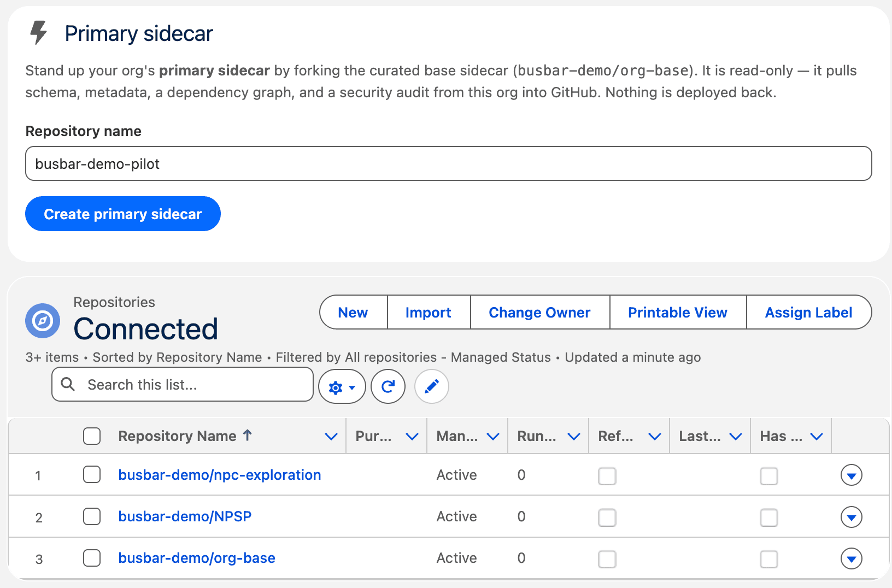Click the Search this list field

pyautogui.click(x=183, y=384)
